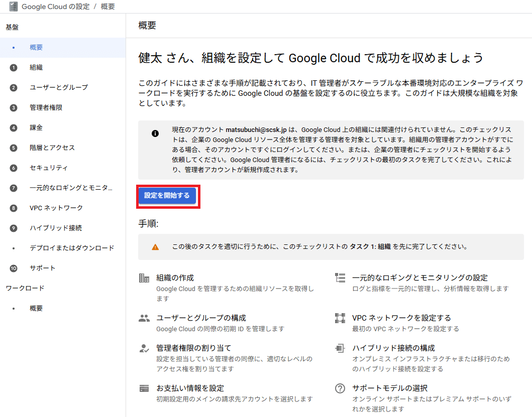Viewport: 532px width, 417px height.
Task: Click the orange warning triangle icon
Action: (x=155, y=247)
